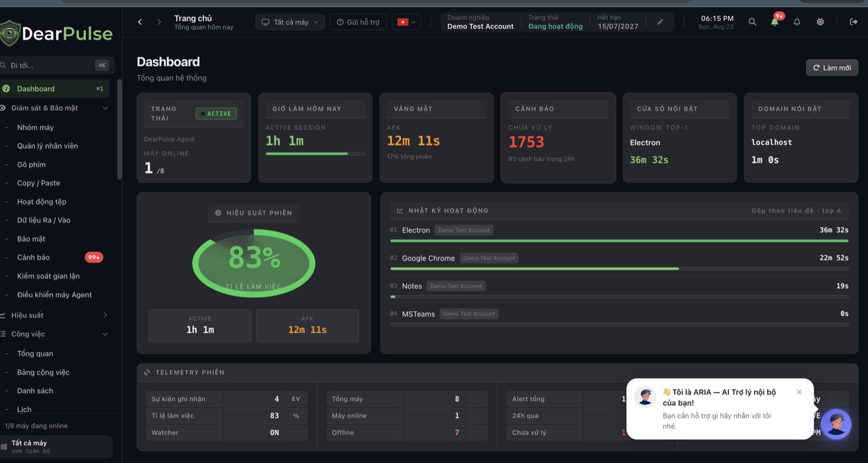
Task: Open Quản lý nhân viên
Action: pos(47,146)
